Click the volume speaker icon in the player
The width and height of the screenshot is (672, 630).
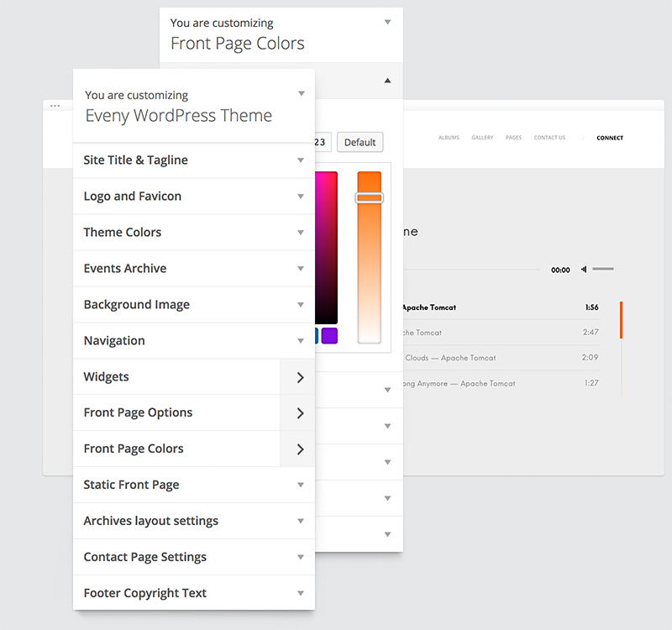584,269
